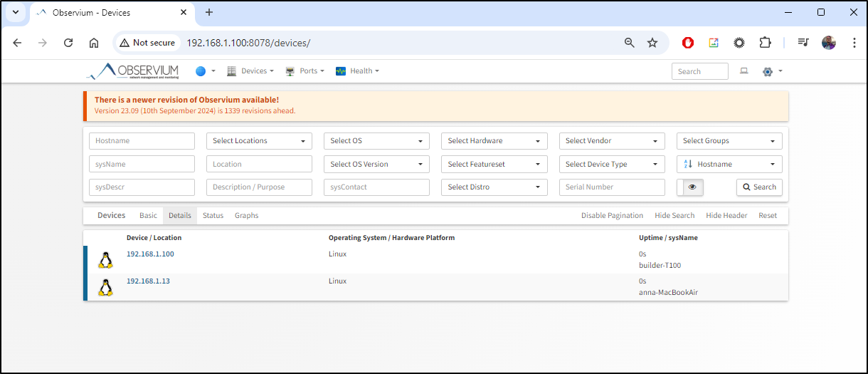Click the Linux penguin icon for 192.168.1.13

click(x=105, y=287)
